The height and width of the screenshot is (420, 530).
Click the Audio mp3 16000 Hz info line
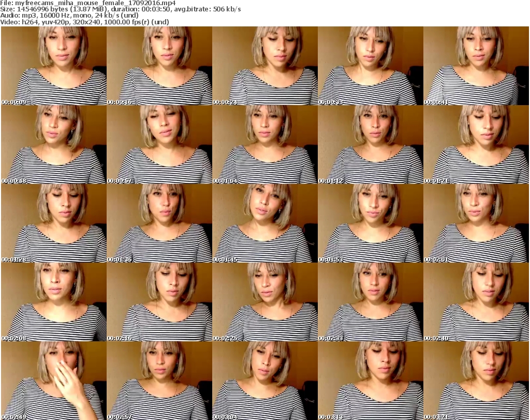(69, 16)
